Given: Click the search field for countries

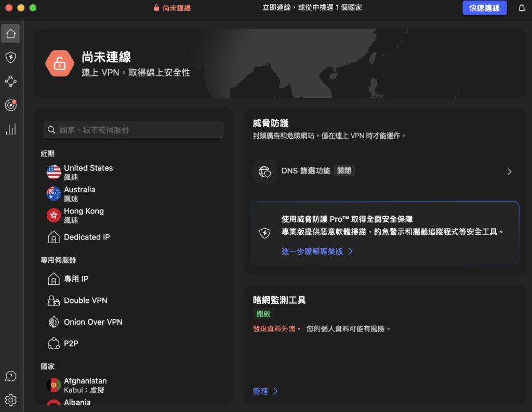Looking at the screenshot, I should tap(134, 130).
